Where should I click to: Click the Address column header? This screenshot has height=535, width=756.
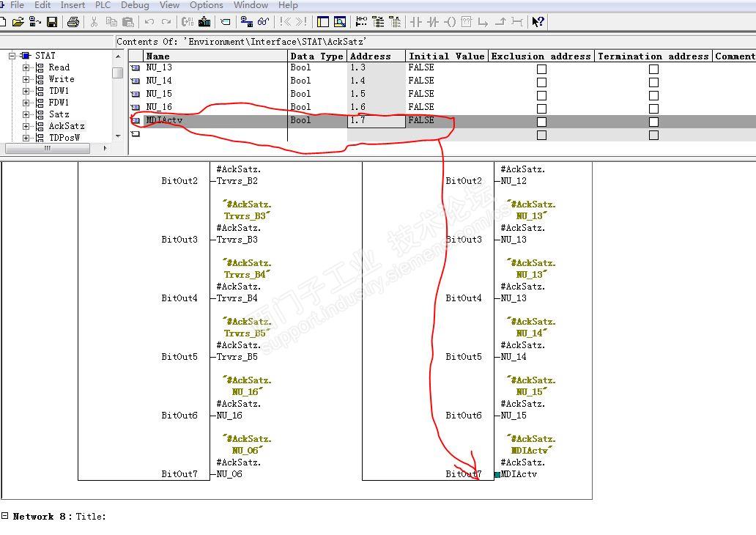(376, 56)
